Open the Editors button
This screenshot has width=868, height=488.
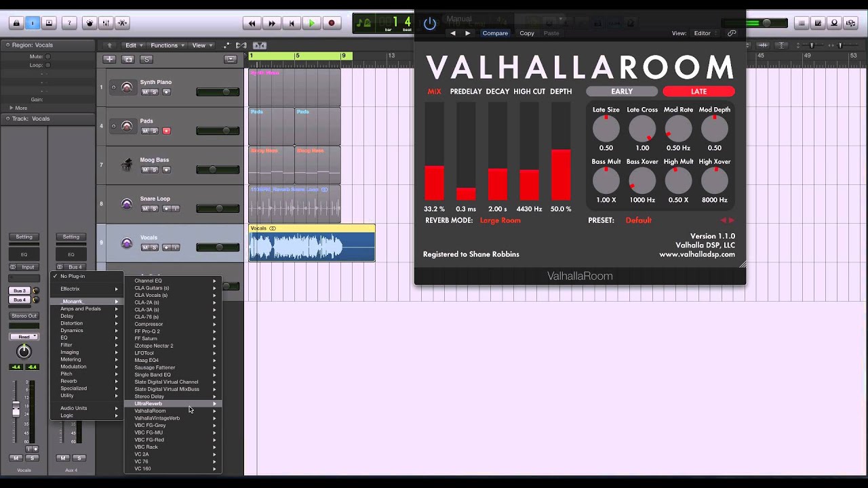point(122,23)
